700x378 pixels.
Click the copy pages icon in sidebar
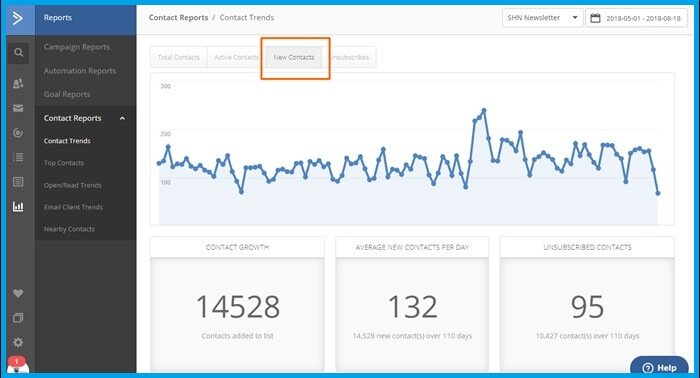coord(18,318)
